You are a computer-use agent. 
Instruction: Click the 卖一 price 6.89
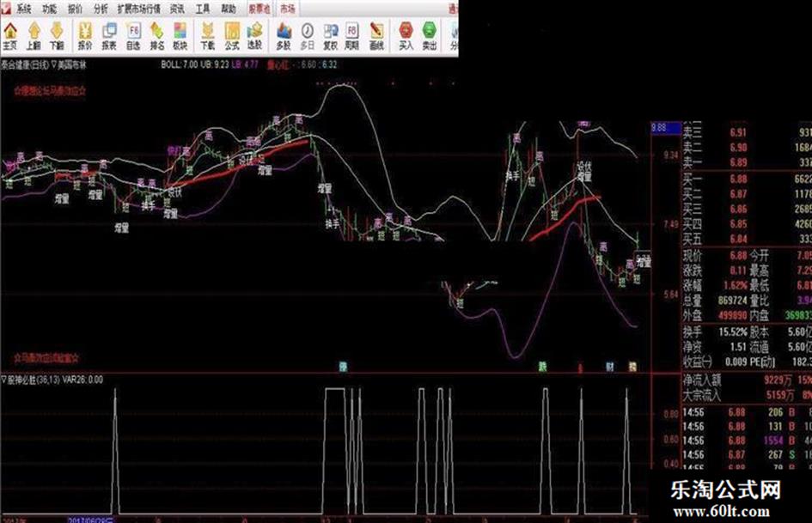tap(738, 162)
